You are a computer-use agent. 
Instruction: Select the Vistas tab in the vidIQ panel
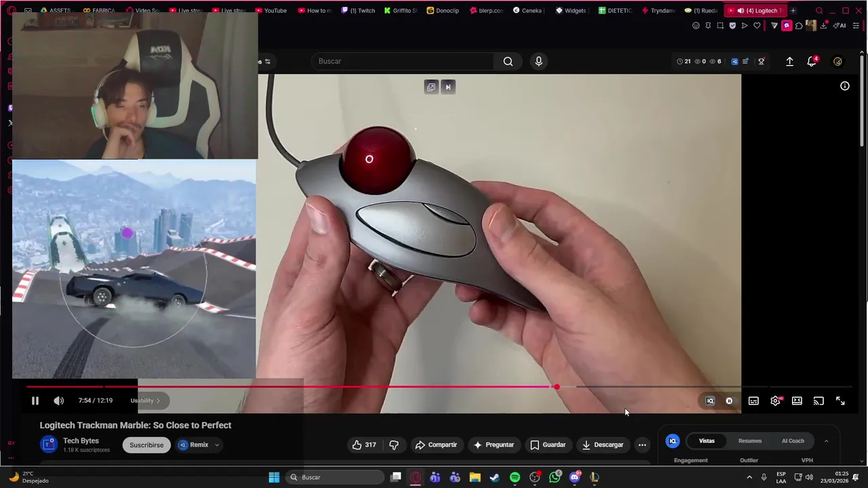pos(707,441)
